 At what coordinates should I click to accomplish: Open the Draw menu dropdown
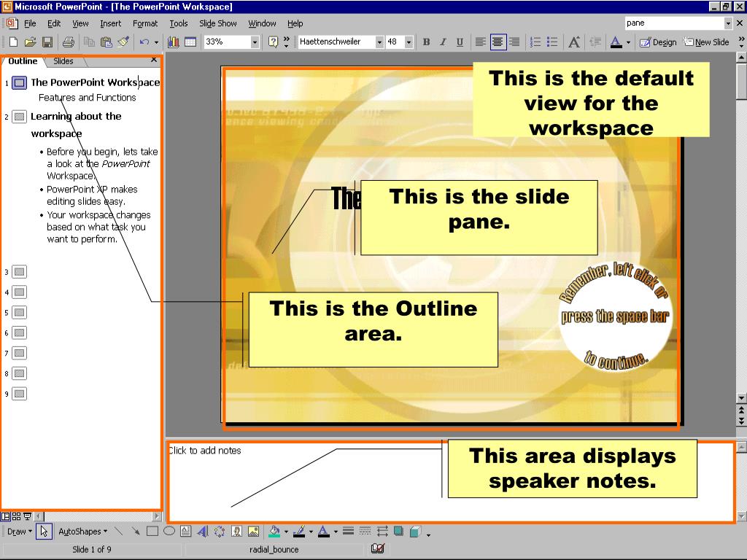(x=20, y=532)
